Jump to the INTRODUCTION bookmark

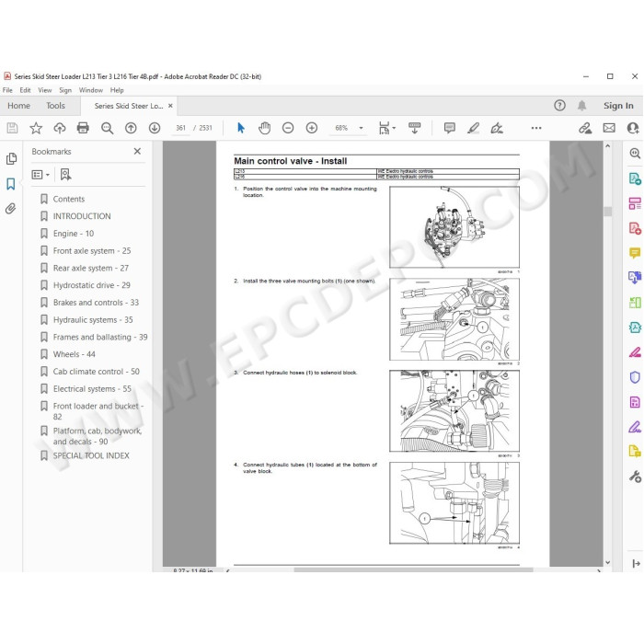[82, 216]
